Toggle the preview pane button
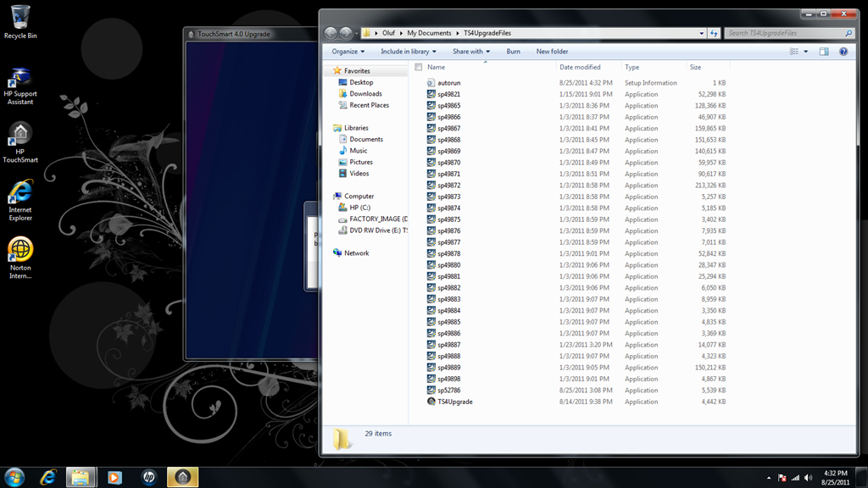The width and height of the screenshot is (868, 488). [x=824, y=52]
